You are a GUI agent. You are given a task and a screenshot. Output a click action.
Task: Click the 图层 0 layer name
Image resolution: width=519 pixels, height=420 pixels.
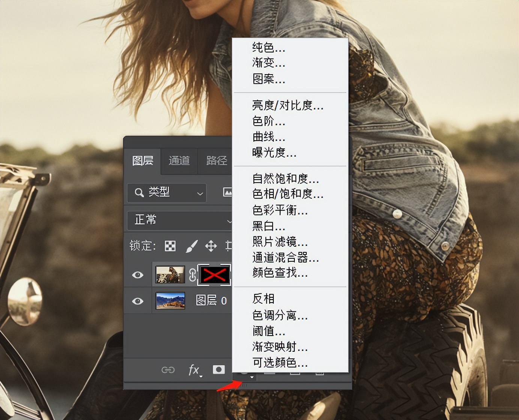point(211,301)
